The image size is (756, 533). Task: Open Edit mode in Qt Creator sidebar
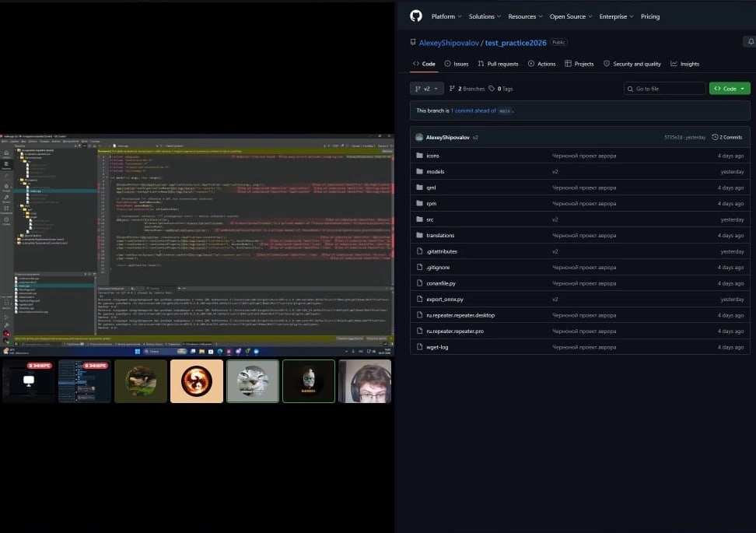point(6,166)
